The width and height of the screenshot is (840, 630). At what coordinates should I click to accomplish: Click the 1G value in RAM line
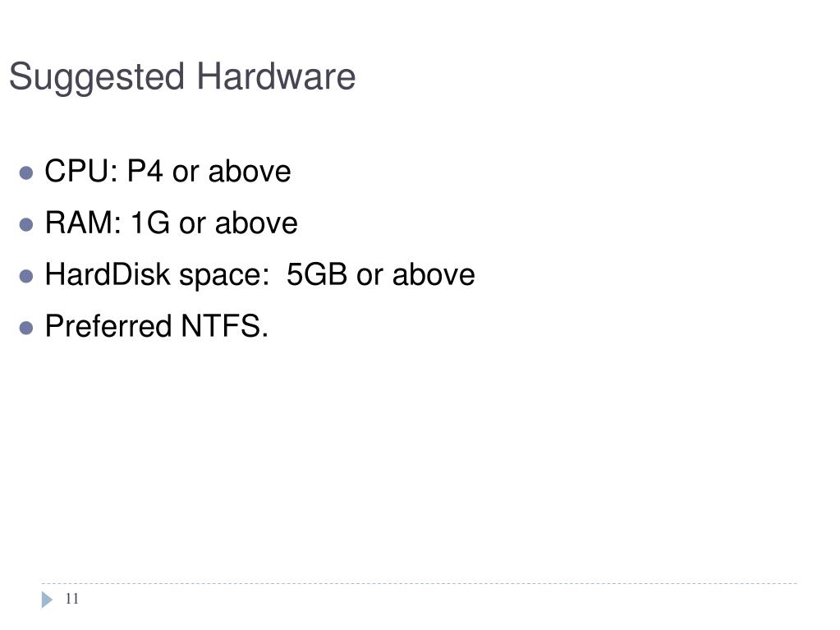150,223
